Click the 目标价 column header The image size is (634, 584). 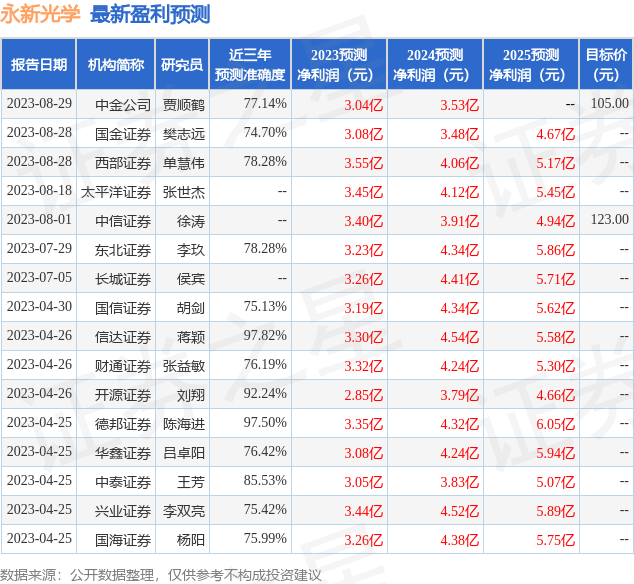coord(606,65)
